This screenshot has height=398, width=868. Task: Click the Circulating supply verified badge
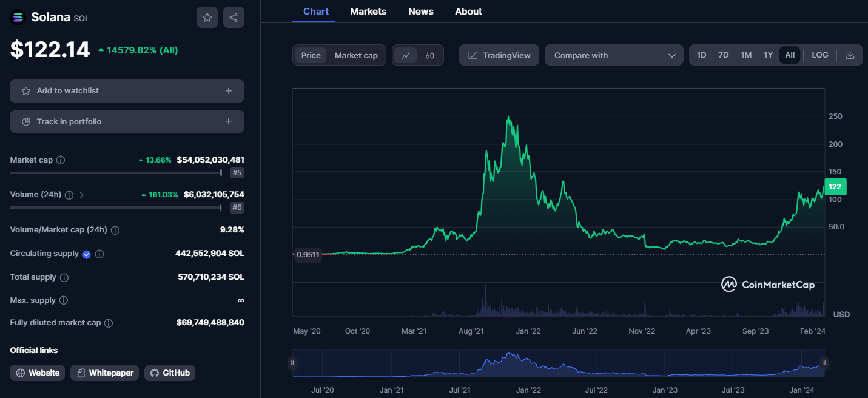(87, 254)
